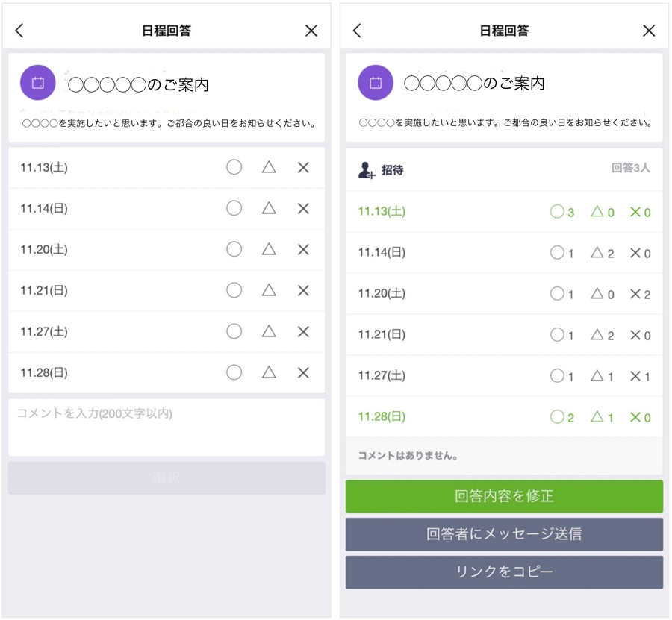
Task: Select triangle for 11.14(日) on answer form
Action: coord(269,208)
